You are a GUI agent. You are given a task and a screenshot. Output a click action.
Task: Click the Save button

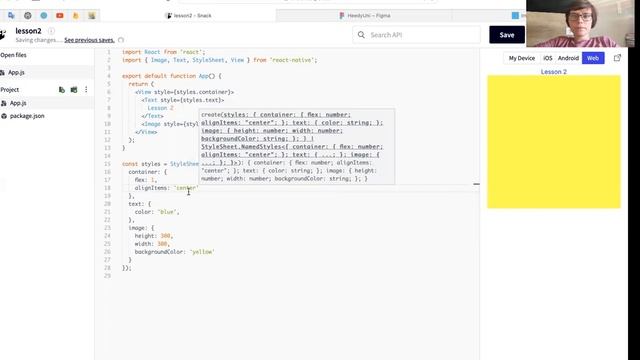507,35
